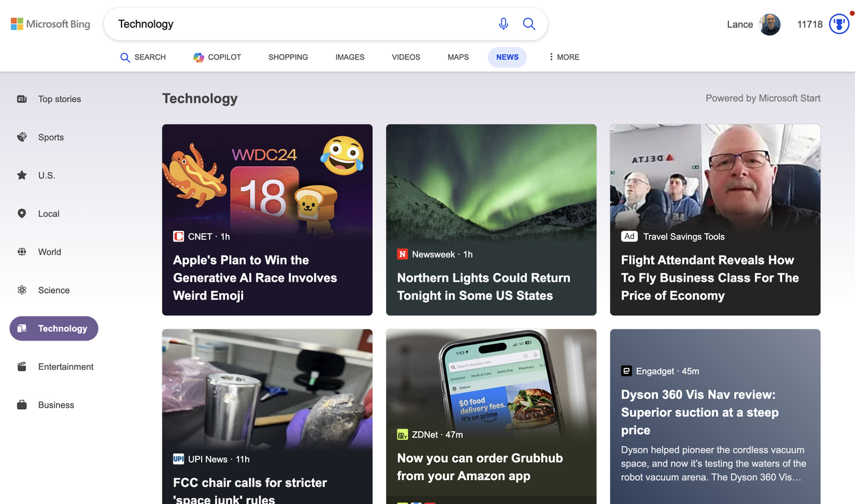The image size is (855, 504).
Task: Click the Entertainment clapperboard icon
Action: coord(22,366)
